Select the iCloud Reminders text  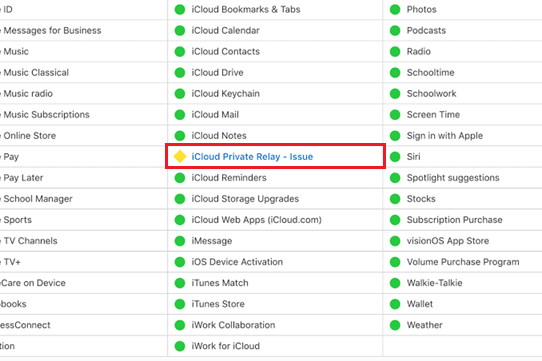[229, 178]
